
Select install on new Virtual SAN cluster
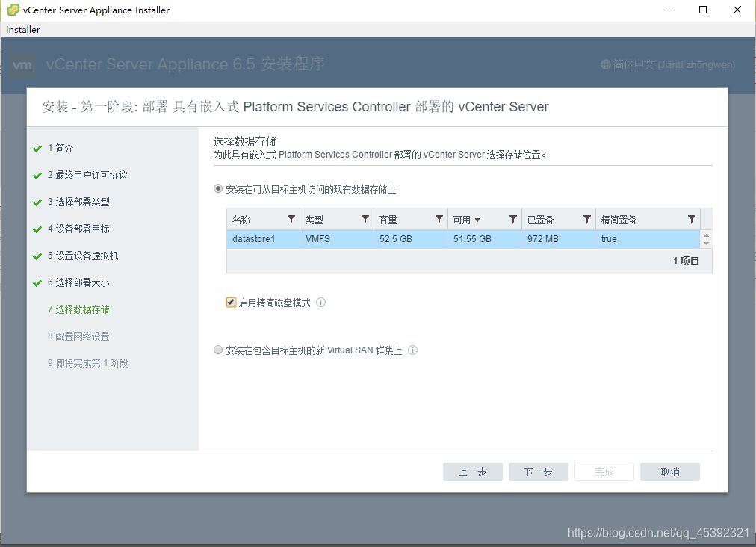click(x=218, y=350)
